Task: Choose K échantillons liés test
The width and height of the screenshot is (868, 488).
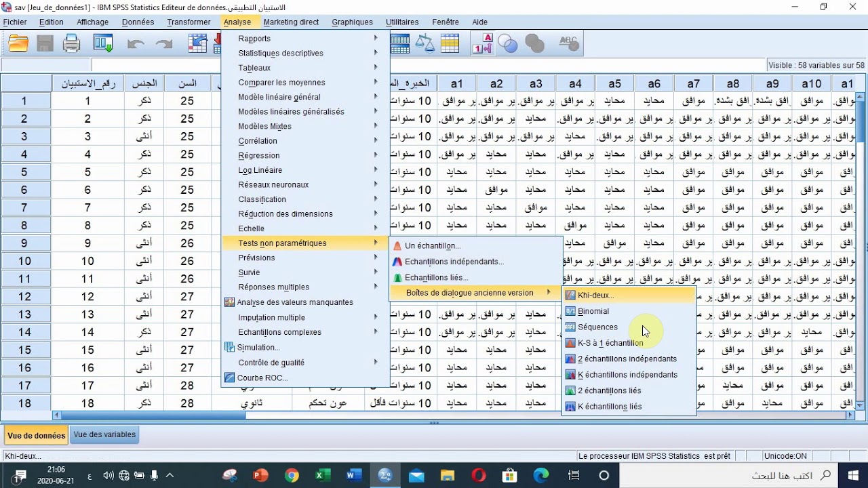Action: (x=629, y=407)
